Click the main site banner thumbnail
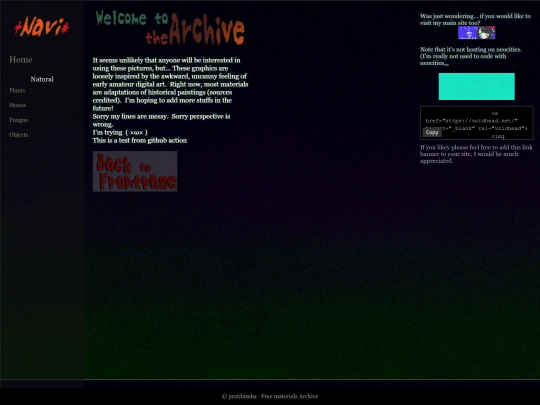This screenshot has width=540, height=405. pos(477,33)
